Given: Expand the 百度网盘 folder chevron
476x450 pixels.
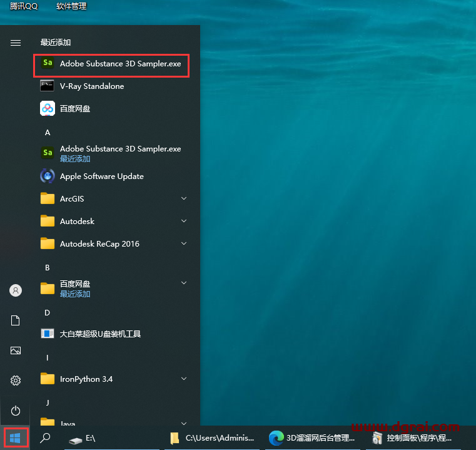Looking at the screenshot, I should click(184, 283).
